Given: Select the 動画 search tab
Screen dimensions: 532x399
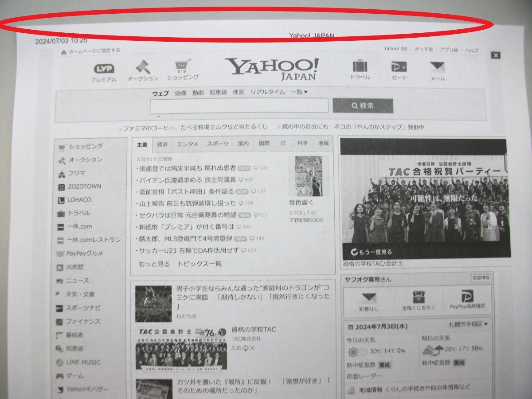Looking at the screenshot, I should [x=198, y=93].
